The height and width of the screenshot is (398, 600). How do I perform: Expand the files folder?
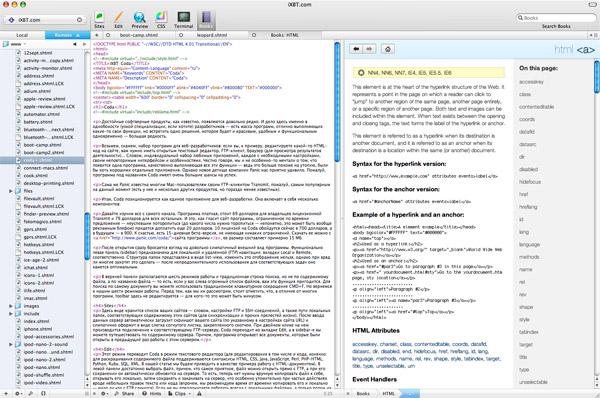(11, 191)
